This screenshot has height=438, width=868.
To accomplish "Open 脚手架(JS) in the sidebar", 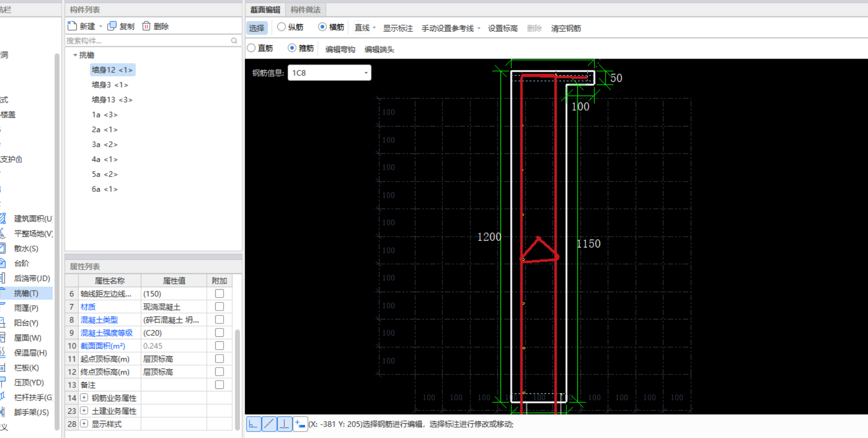I will click(x=31, y=412).
